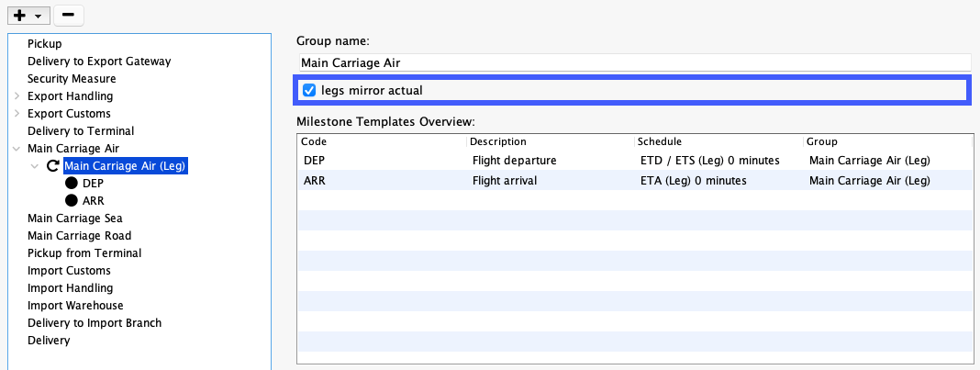Viewport: 980px width, 370px height.
Task: Collapse the Main Carriage Air group
Action: (17, 149)
